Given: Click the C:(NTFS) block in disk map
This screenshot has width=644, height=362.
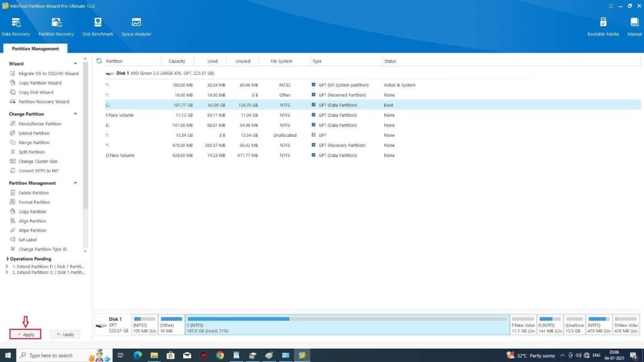Looking at the screenshot, I should 347,324.
